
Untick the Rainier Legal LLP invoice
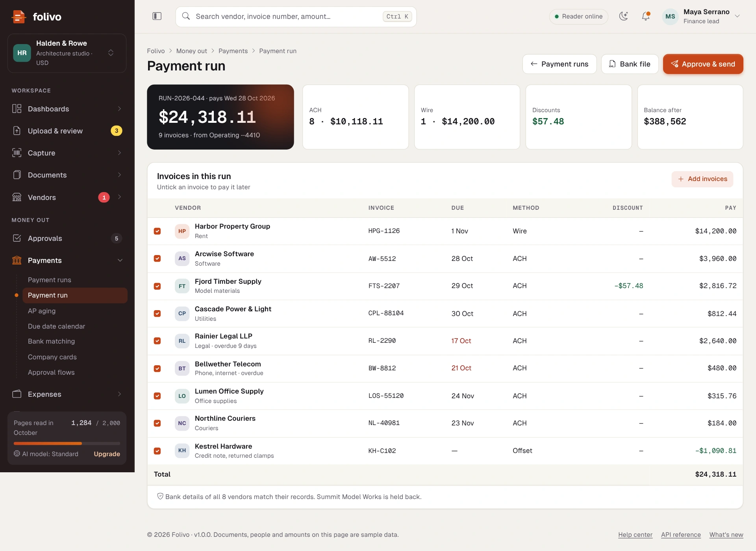pyautogui.click(x=157, y=341)
